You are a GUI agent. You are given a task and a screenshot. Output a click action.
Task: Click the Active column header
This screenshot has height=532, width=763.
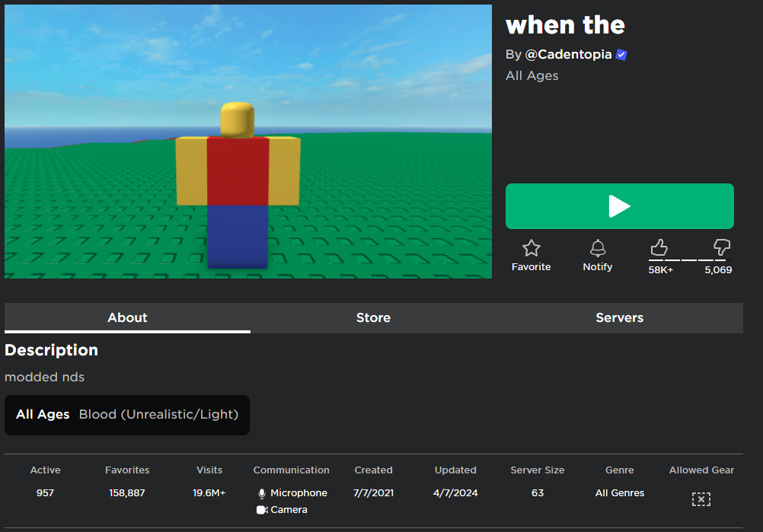pos(45,470)
